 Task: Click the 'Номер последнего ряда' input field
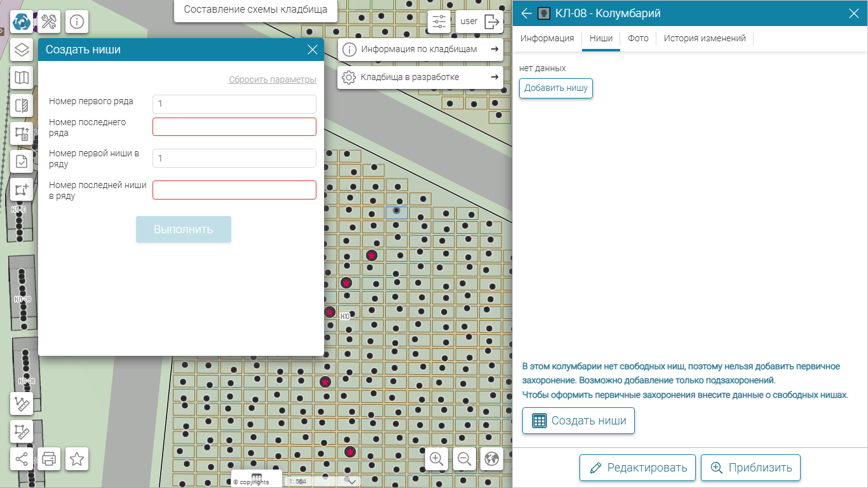234,126
